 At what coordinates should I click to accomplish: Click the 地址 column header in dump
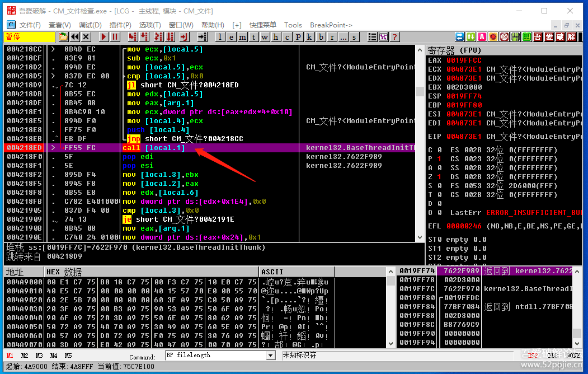click(x=23, y=272)
